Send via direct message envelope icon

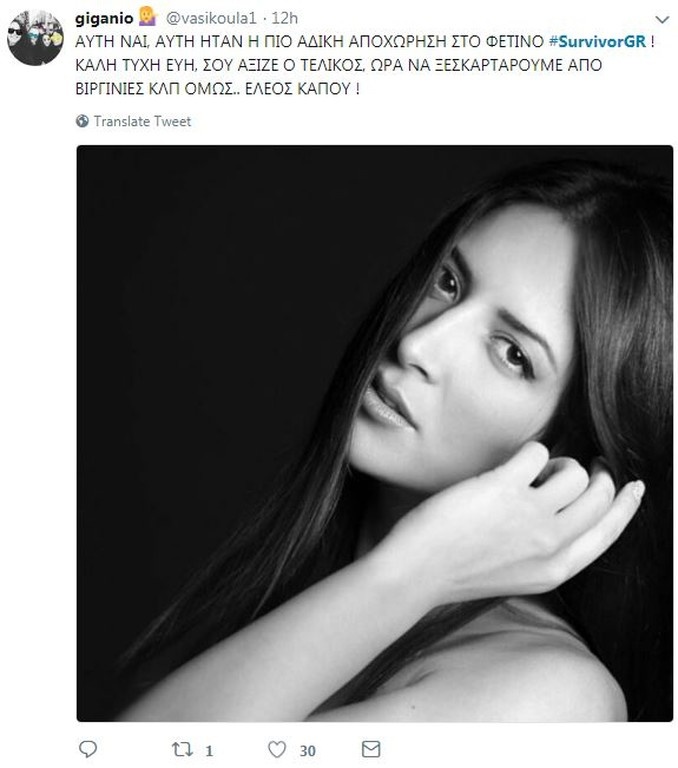(371, 749)
